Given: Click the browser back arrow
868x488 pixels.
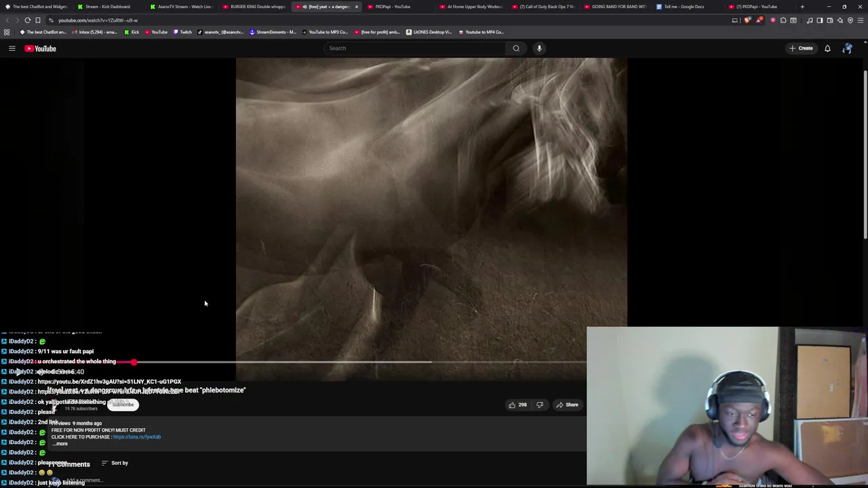Looking at the screenshot, I should click(7, 20).
